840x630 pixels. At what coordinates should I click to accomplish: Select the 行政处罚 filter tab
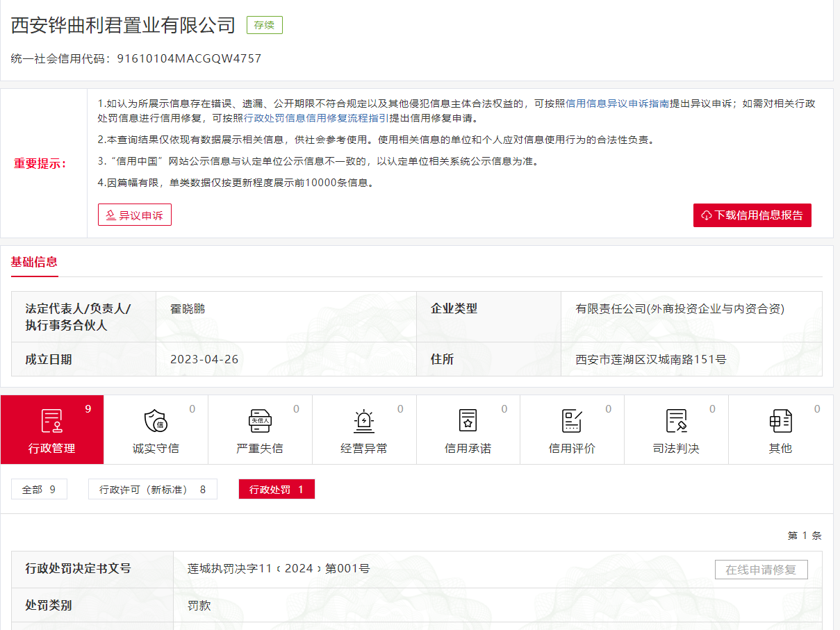click(277, 490)
